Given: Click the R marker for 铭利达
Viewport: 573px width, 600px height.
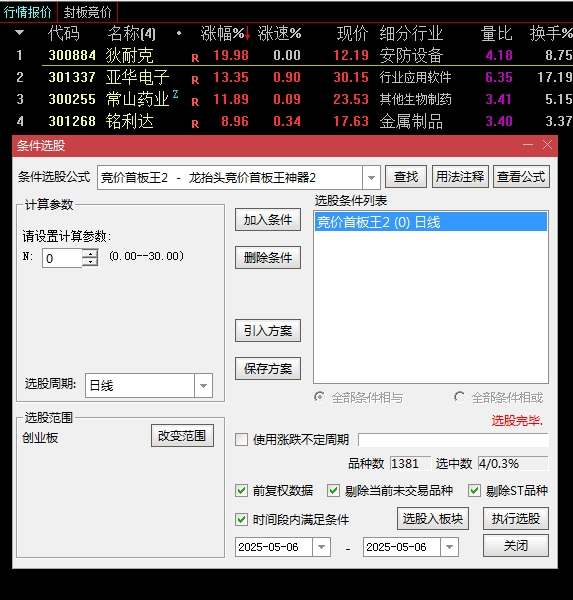Looking at the screenshot, I should 195,124.
